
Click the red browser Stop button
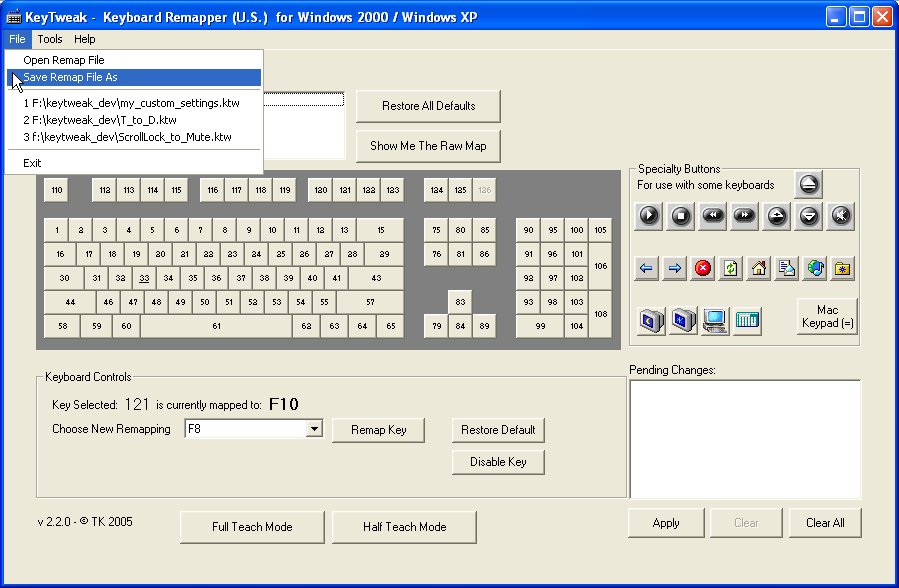pos(703,268)
